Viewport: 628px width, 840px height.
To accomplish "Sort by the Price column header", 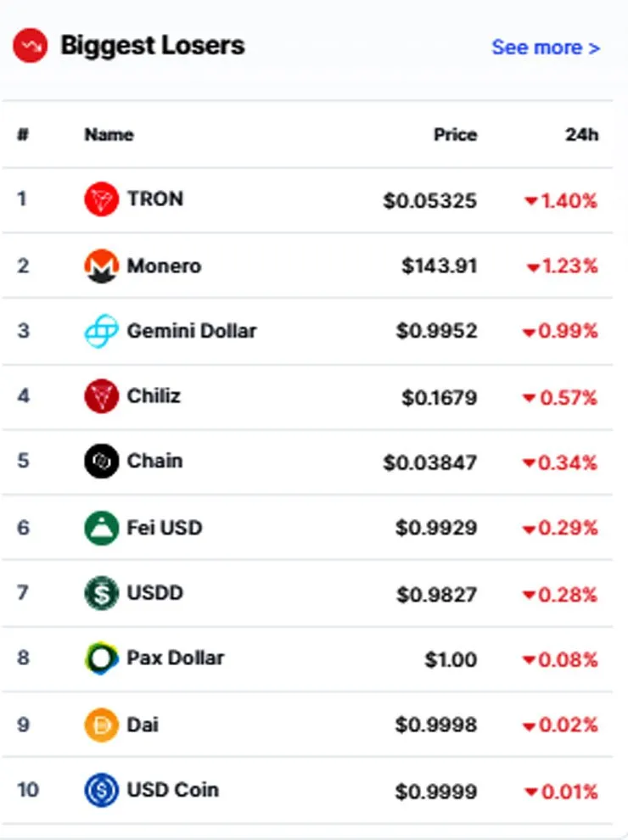I will pyautogui.click(x=455, y=134).
